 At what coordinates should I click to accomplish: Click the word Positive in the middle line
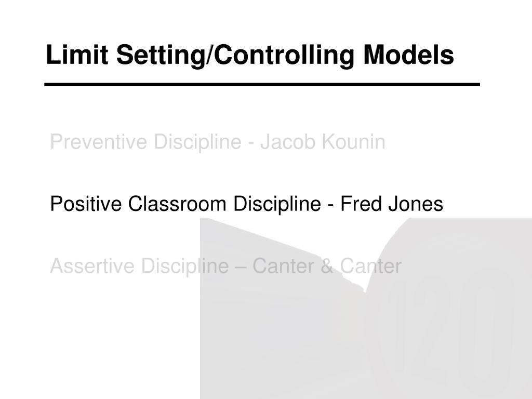click(86, 204)
